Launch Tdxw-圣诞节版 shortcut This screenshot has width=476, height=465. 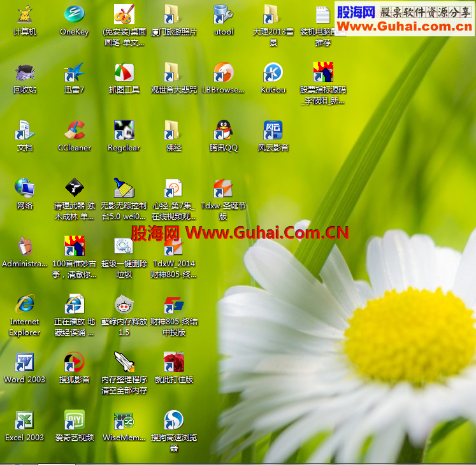tap(224, 188)
